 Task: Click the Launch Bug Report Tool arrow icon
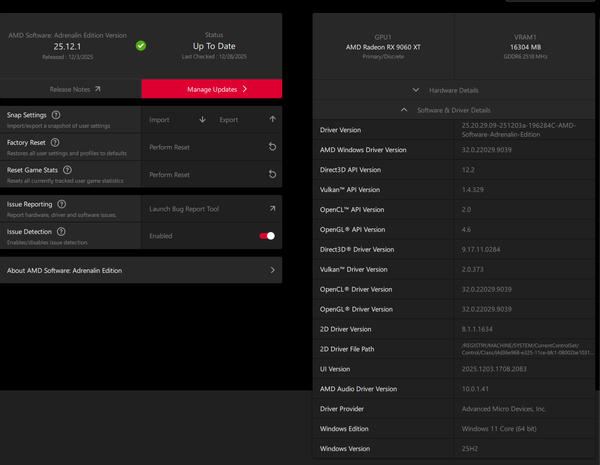272,208
